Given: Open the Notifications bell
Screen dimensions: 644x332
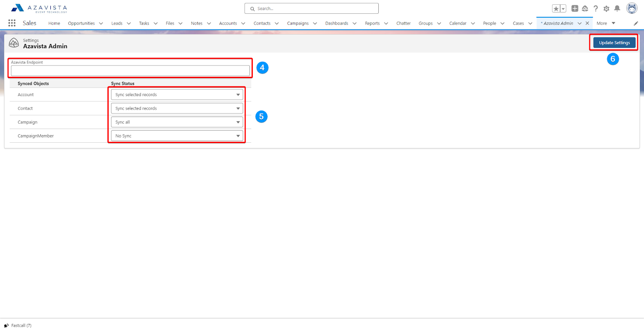Looking at the screenshot, I should (x=617, y=8).
